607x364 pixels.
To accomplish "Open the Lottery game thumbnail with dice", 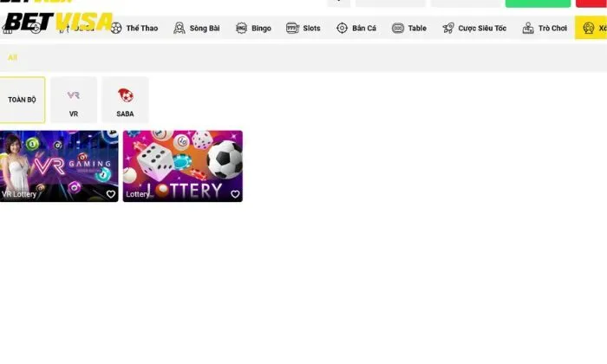I will pos(183,163).
